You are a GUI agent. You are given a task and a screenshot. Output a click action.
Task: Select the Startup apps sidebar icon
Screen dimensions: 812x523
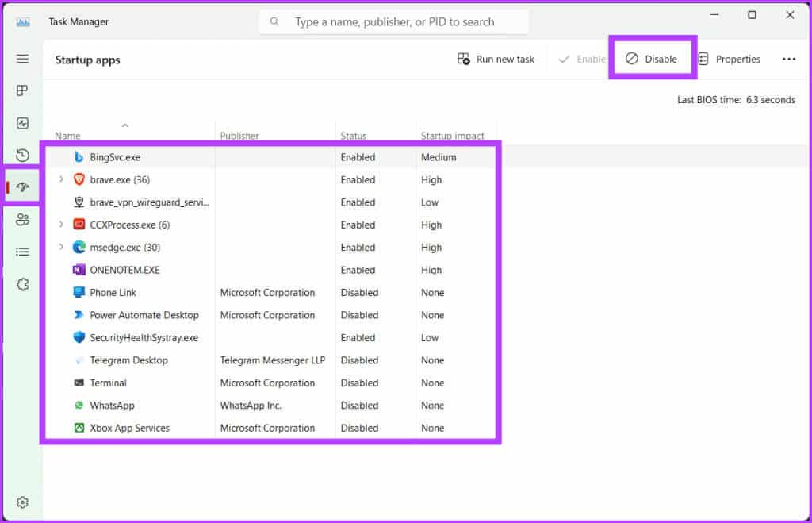coord(22,187)
